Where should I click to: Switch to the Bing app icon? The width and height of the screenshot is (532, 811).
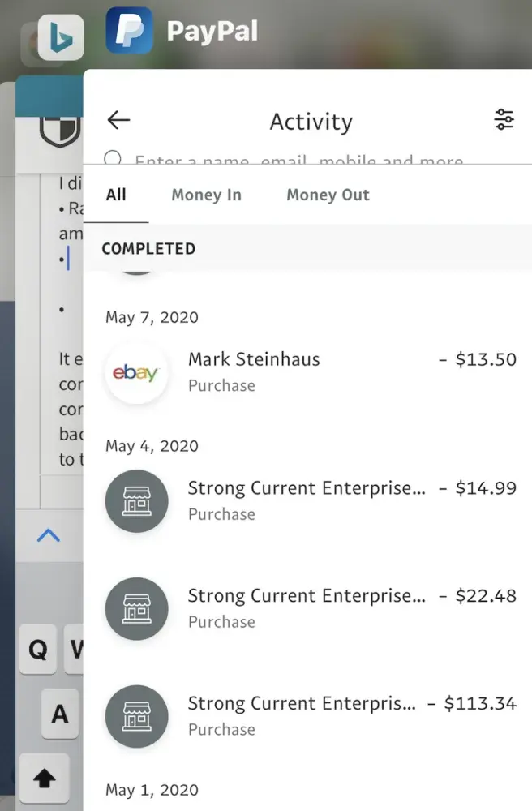(x=61, y=36)
